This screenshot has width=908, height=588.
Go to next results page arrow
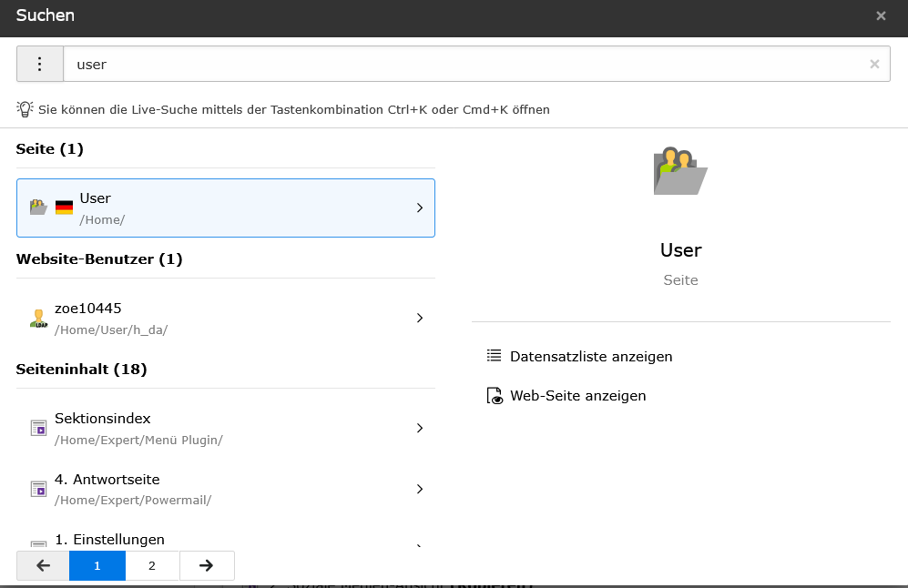(x=207, y=565)
